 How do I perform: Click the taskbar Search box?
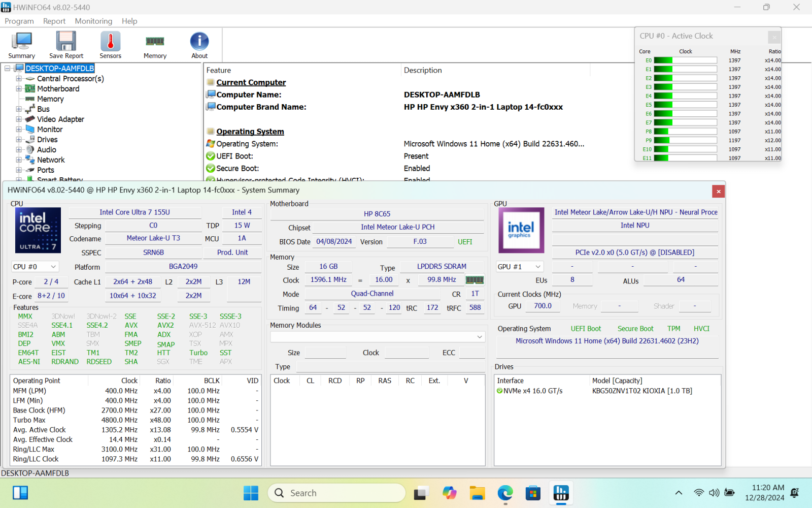point(336,493)
